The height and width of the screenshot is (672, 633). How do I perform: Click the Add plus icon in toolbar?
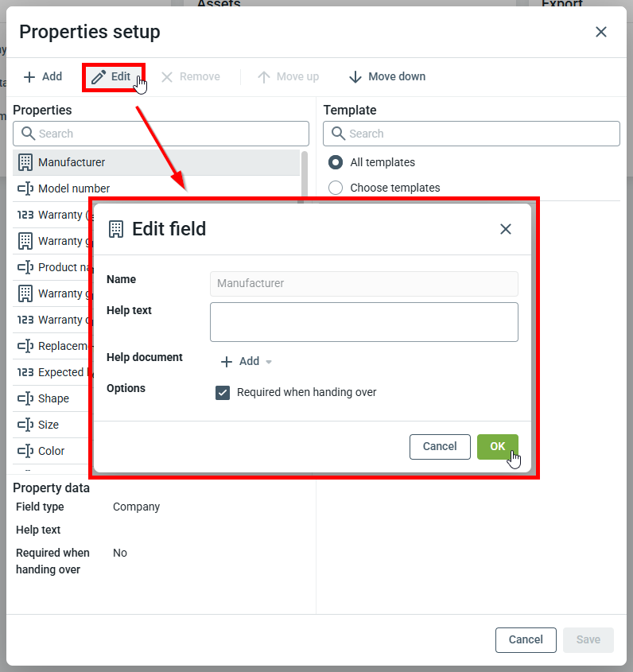tap(29, 77)
